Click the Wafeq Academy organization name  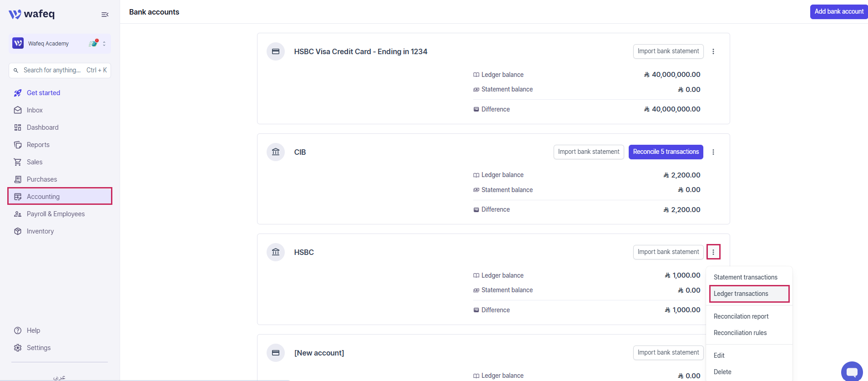[48, 44]
